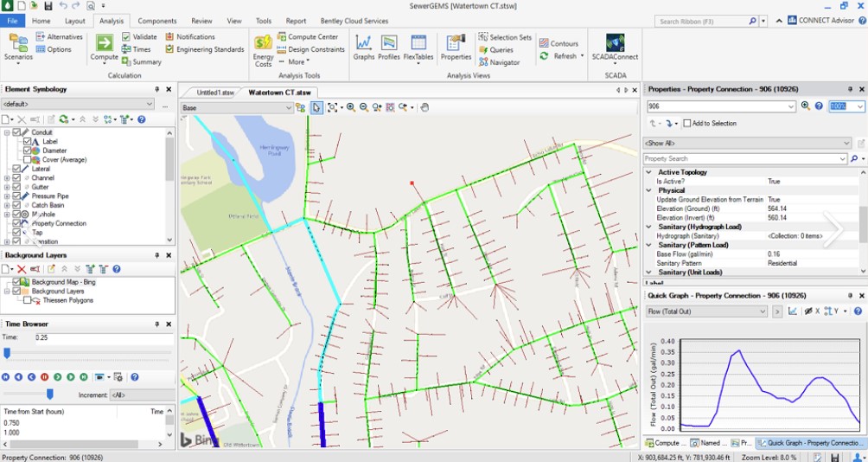
Task: Open Bentley Cloud Services tab
Action: [x=354, y=21]
